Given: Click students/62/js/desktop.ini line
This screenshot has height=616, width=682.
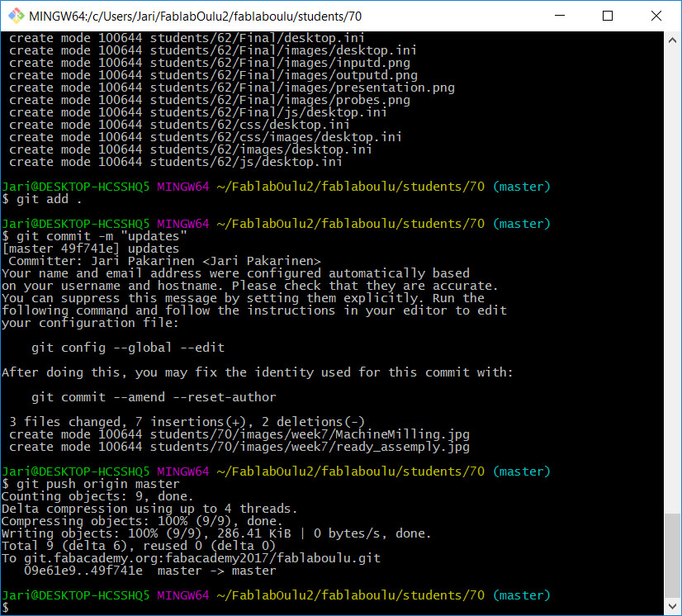Looking at the screenshot, I should pos(176,163).
